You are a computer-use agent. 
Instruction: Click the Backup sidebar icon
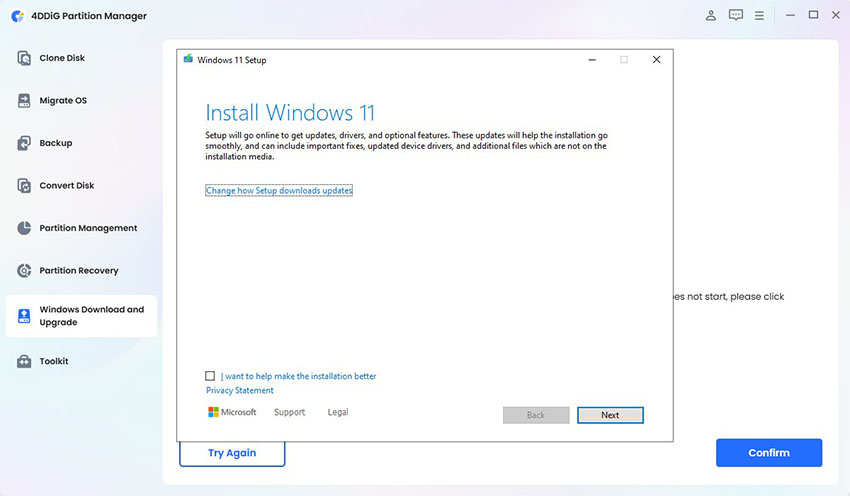[24, 143]
